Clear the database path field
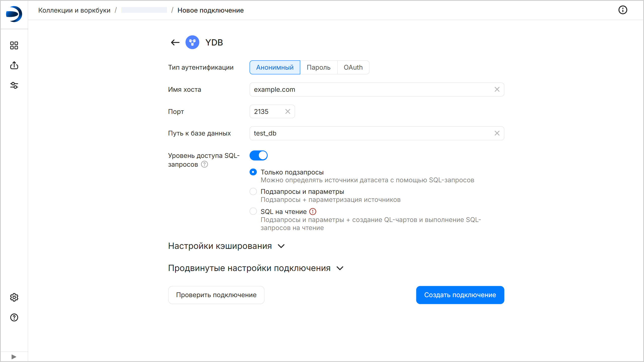Viewport: 644px width, 362px height. (497, 133)
